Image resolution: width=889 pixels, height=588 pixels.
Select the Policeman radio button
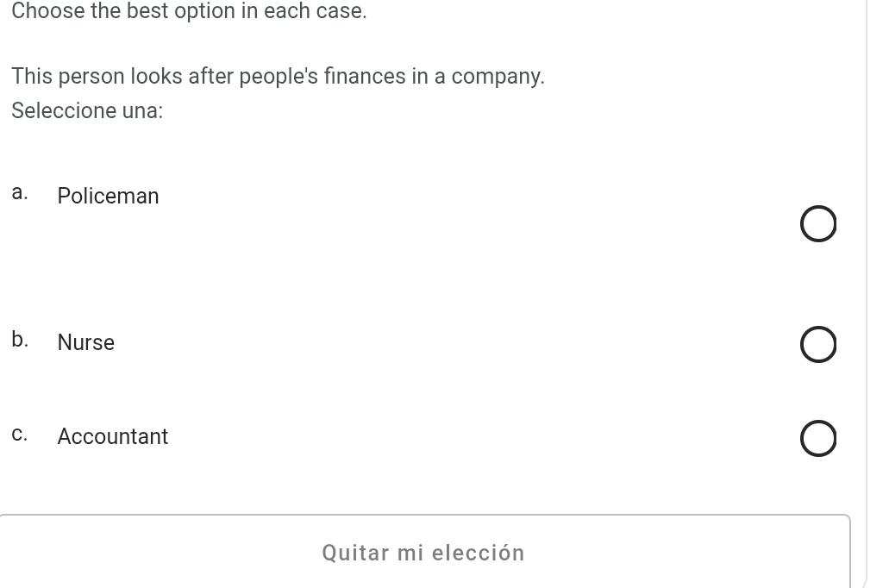tap(817, 224)
